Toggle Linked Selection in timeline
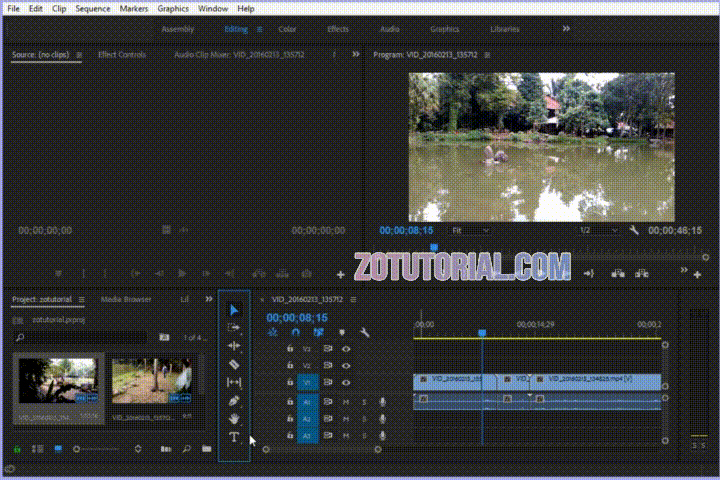Image resolution: width=720 pixels, height=480 pixels. click(x=318, y=332)
